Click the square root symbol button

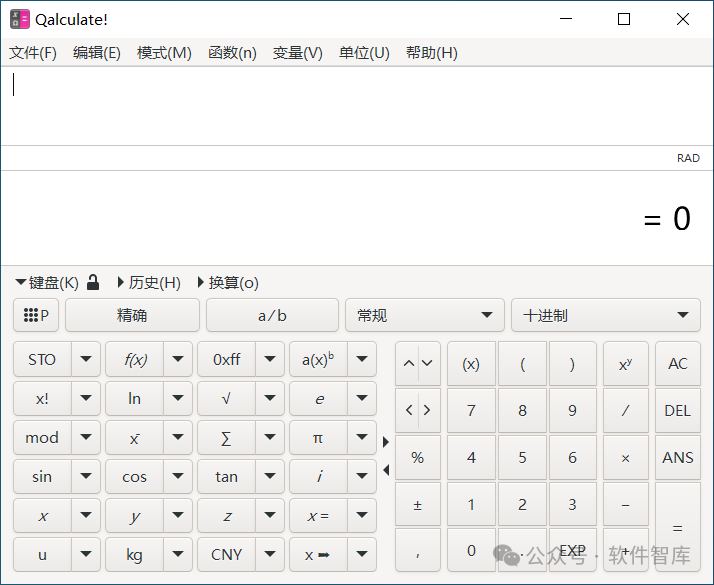click(x=226, y=398)
